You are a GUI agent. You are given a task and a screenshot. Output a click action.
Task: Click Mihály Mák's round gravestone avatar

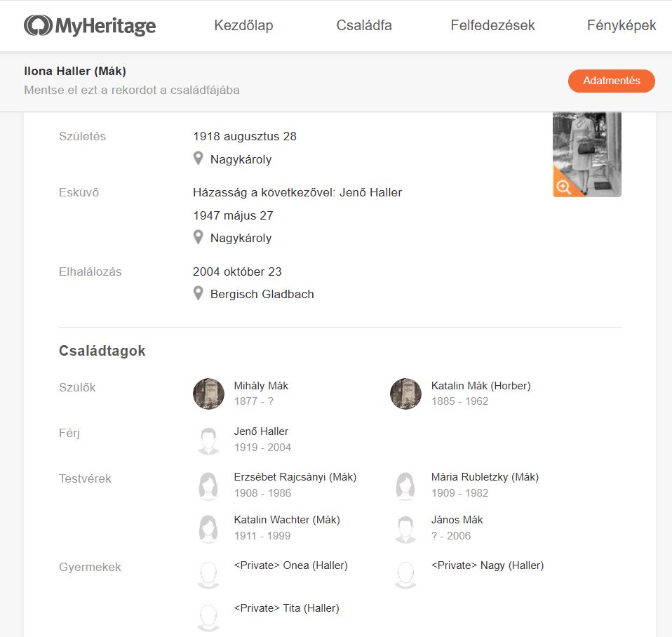click(208, 394)
